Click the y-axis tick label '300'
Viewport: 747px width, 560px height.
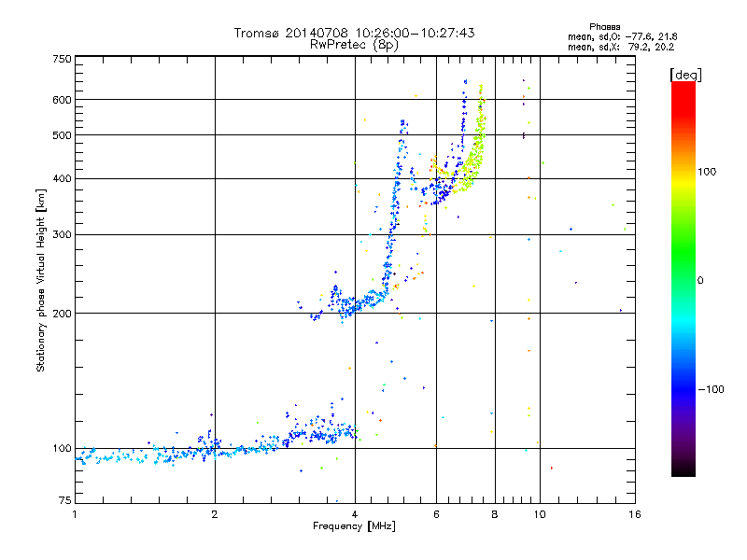pyautogui.click(x=62, y=235)
